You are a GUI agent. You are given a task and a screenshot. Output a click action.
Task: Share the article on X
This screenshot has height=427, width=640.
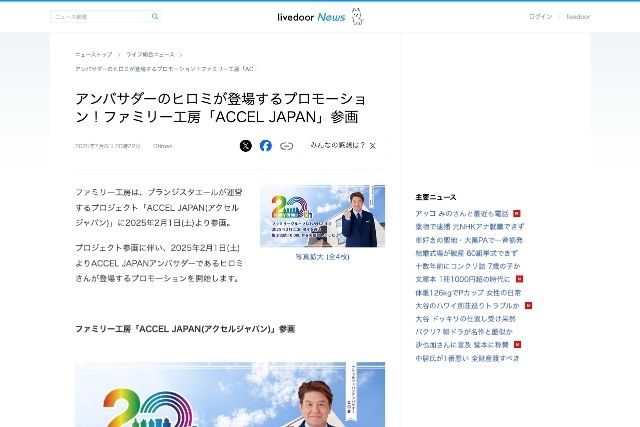(246, 146)
